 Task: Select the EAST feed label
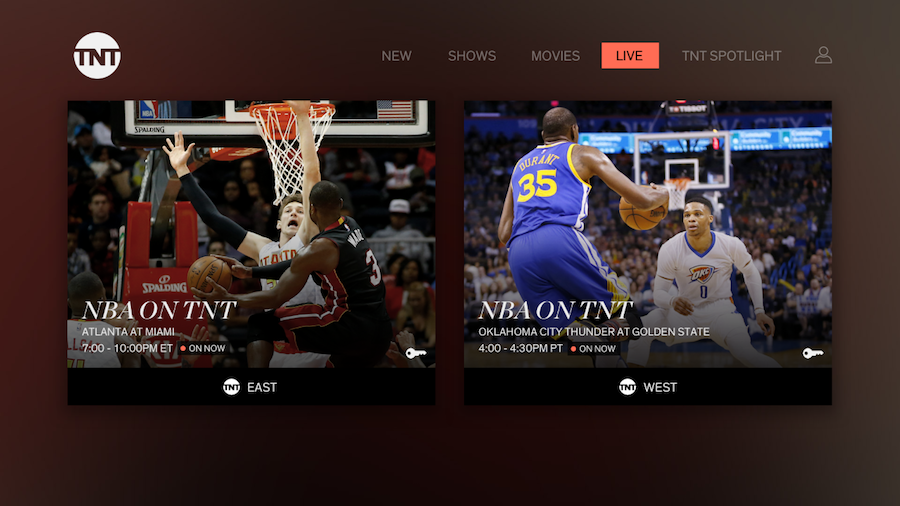[262, 387]
